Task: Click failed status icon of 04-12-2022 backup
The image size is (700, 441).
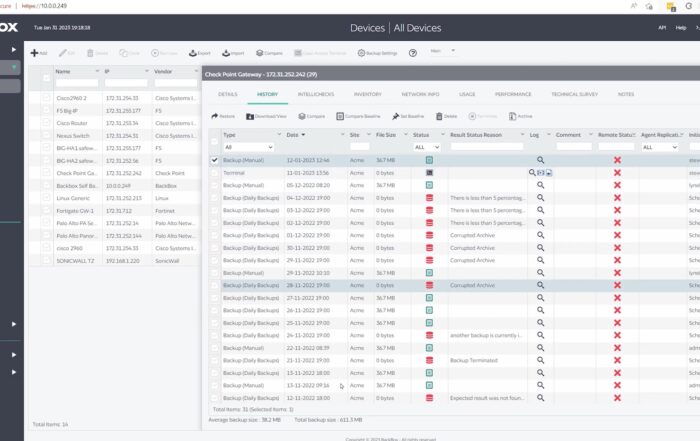Action: (x=429, y=197)
